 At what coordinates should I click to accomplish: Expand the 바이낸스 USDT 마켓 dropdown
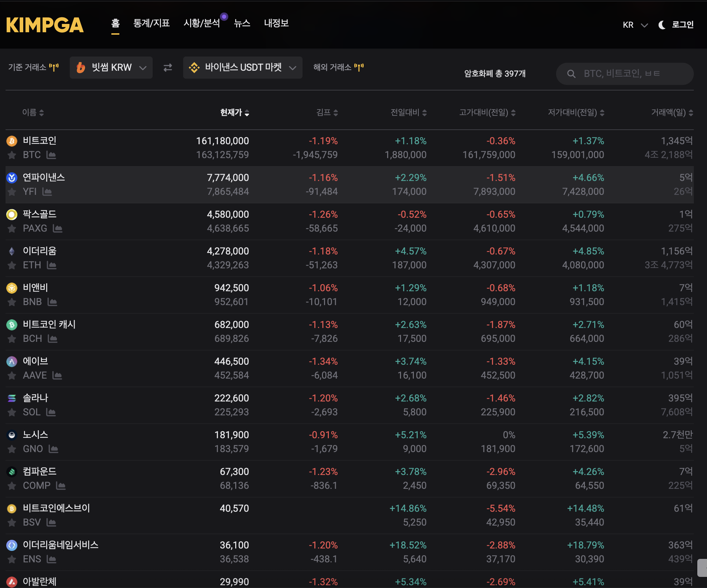242,68
